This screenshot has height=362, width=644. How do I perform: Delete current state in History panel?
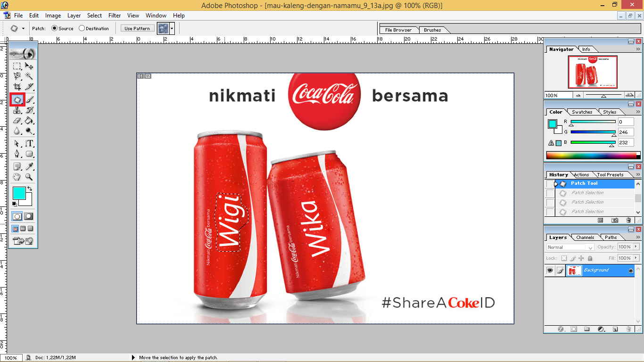(x=628, y=220)
